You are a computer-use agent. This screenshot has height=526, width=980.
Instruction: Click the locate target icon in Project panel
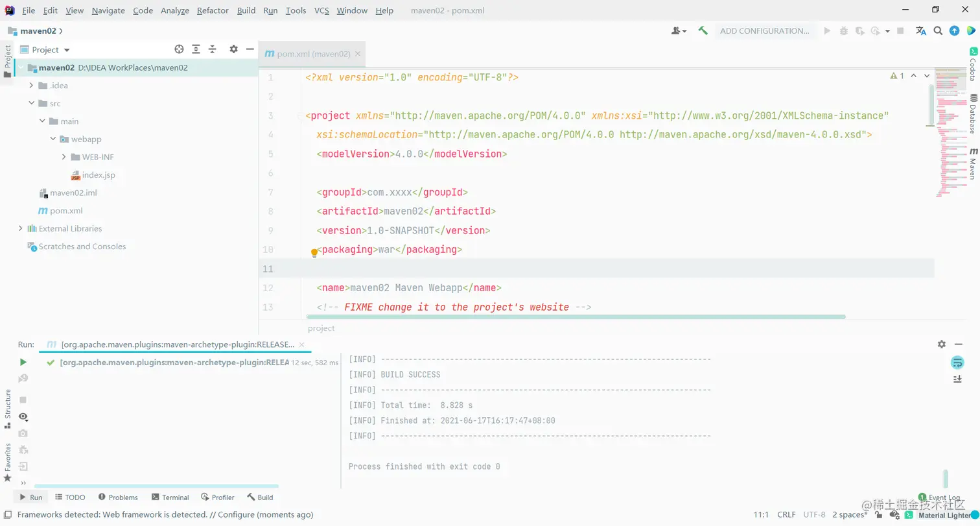pyautogui.click(x=180, y=49)
